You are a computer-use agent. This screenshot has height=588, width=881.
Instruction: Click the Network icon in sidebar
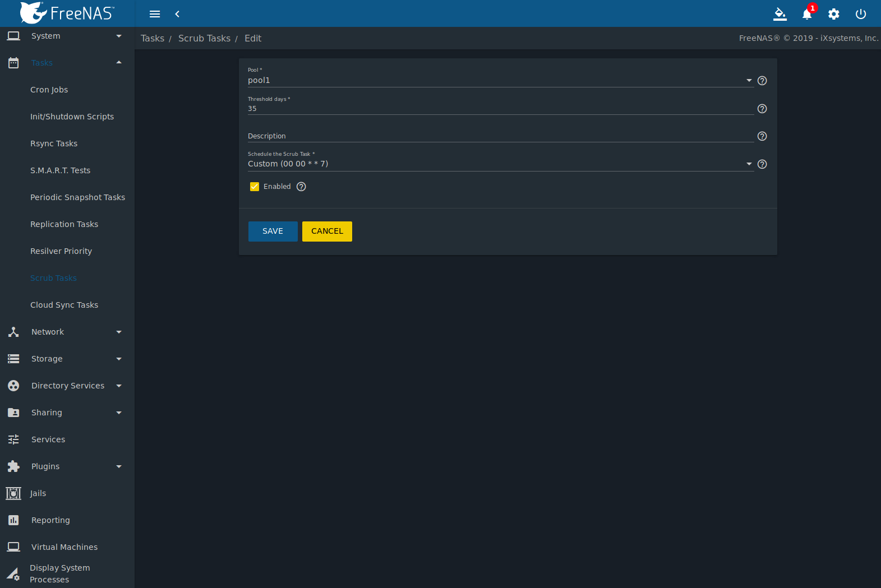point(13,332)
